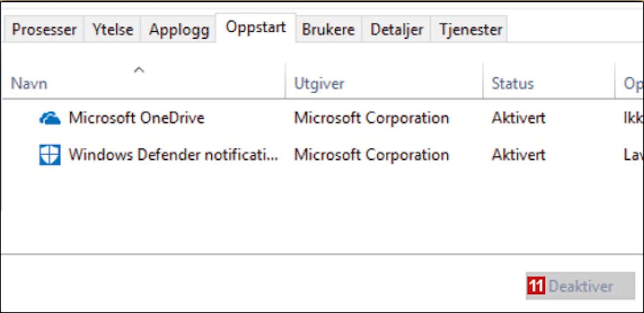Image resolution: width=644 pixels, height=313 pixels.
Task: Sort by the Utgiver column header
Action: click(x=319, y=84)
